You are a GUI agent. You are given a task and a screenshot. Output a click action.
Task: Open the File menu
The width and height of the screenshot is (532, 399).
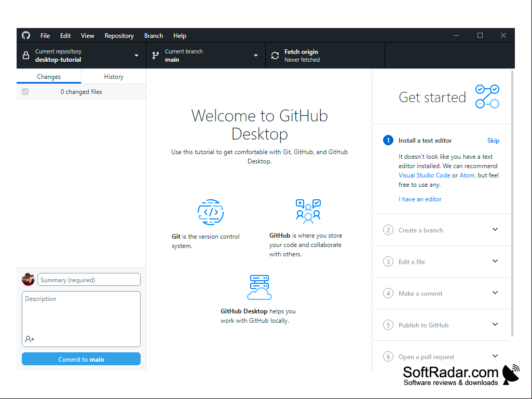[x=45, y=36]
